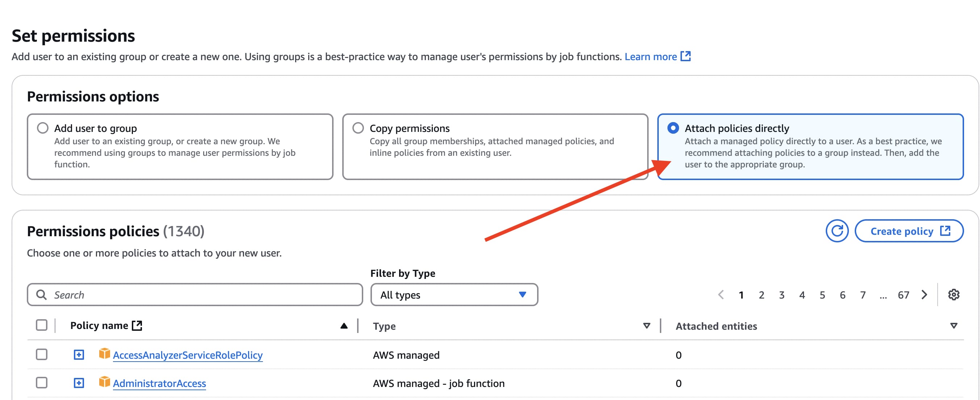Select the Copy permissions radio button
The height and width of the screenshot is (400, 980).
pyautogui.click(x=358, y=128)
